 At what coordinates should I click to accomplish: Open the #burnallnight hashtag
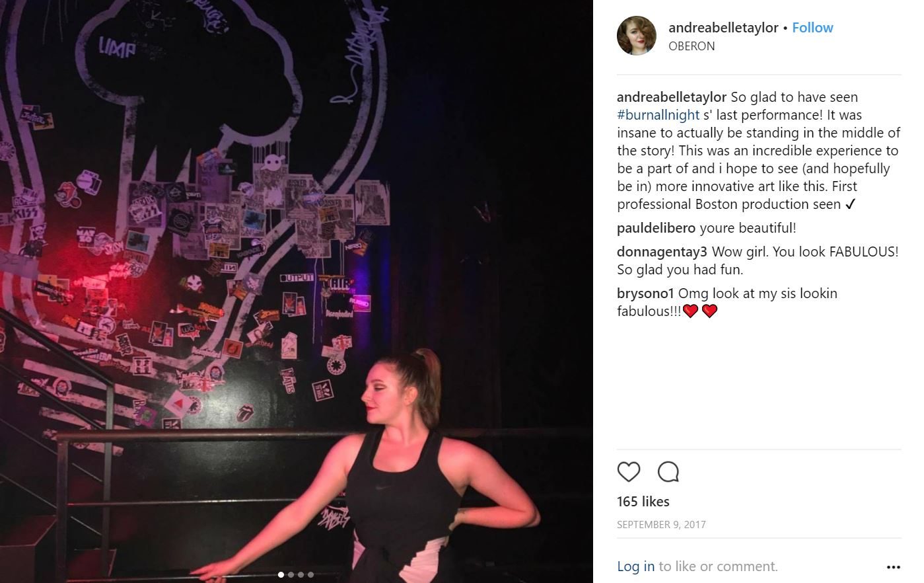[x=658, y=115]
